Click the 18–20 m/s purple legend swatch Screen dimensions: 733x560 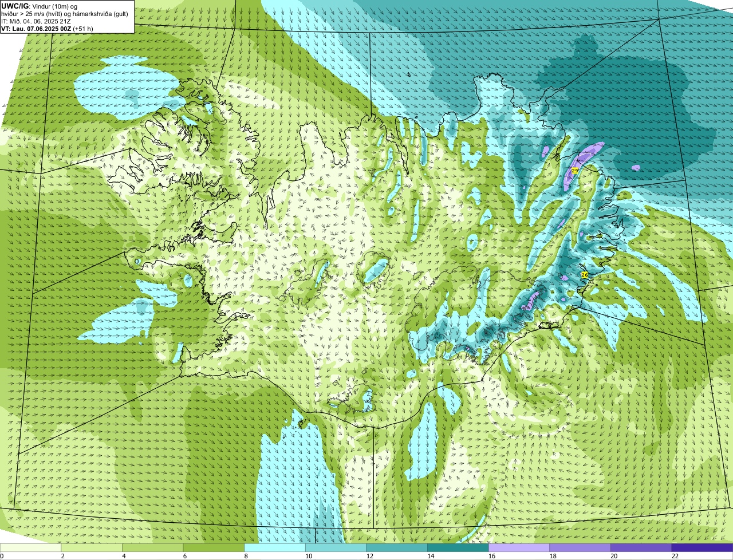[x=580, y=547]
